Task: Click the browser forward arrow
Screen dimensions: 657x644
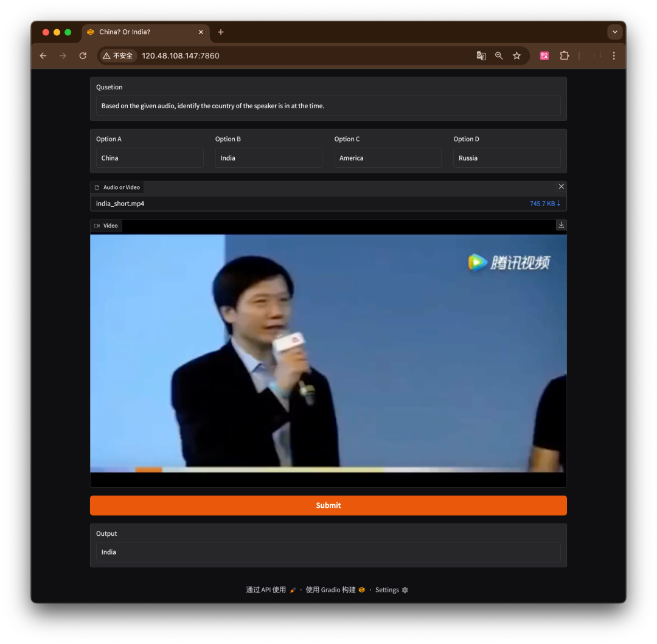Action: [x=63, y=56]
